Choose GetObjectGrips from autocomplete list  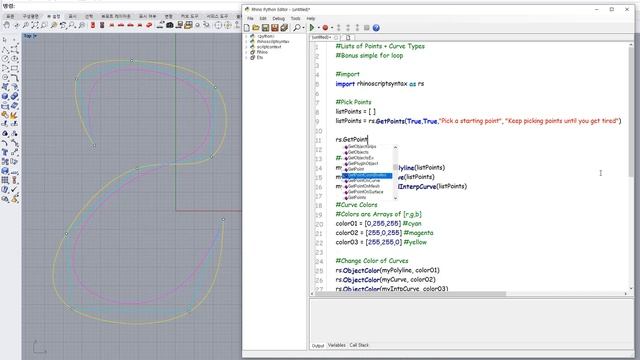362,147
